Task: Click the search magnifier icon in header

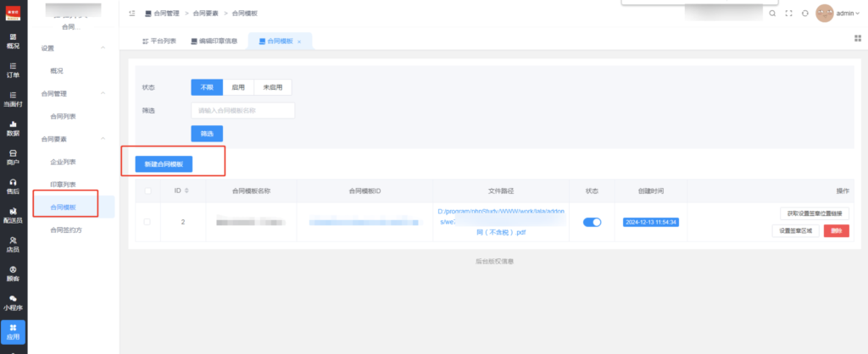Action: [x=772, y=14]
